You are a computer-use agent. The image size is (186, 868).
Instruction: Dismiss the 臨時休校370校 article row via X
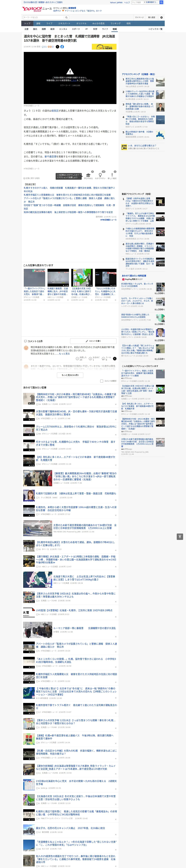coord(116,404)
